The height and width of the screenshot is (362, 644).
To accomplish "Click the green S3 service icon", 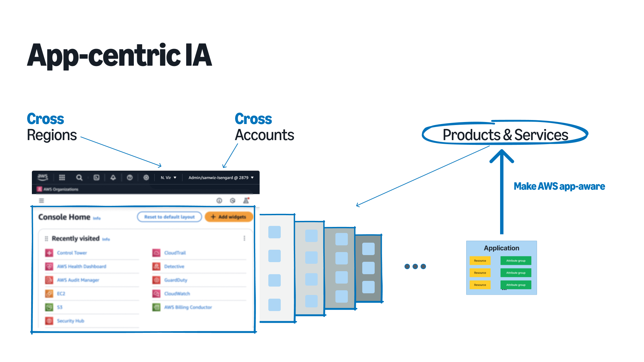I will (49, 307).
